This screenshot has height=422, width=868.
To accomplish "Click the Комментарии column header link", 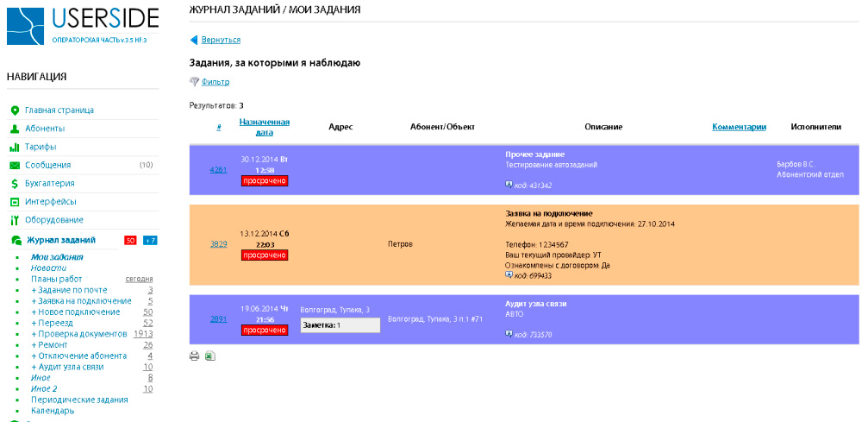I will pyautogui.click(x=739, y=127).
